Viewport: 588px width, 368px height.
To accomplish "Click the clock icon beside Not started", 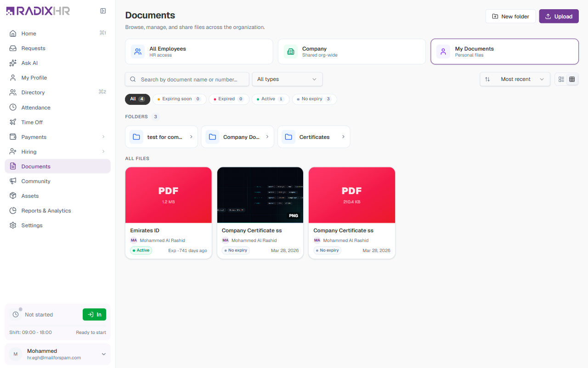I will click(x=16, y=314).
